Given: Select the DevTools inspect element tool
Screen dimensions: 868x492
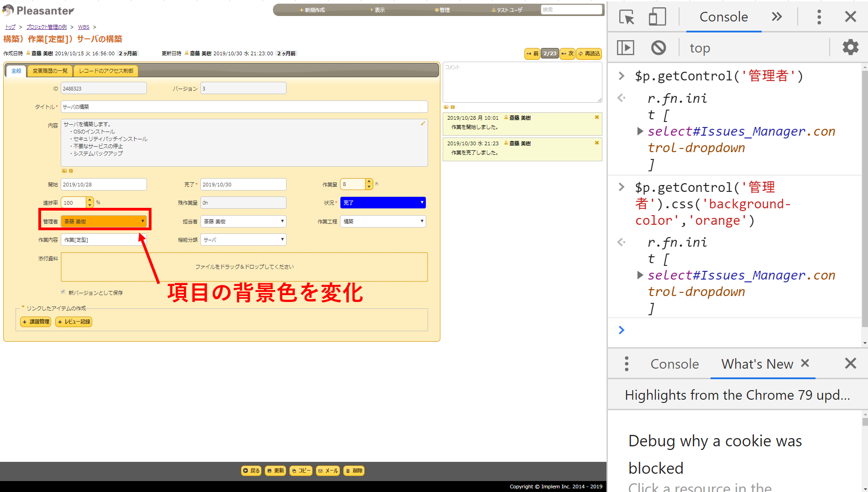Looking at the screenshot, I should coord(627,16).
